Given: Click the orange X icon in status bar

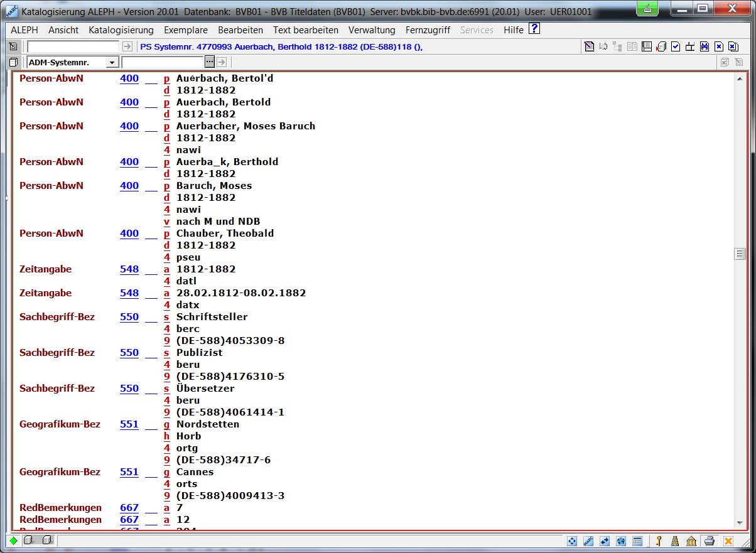Looking at the screenshot, I should click(728, 541).
